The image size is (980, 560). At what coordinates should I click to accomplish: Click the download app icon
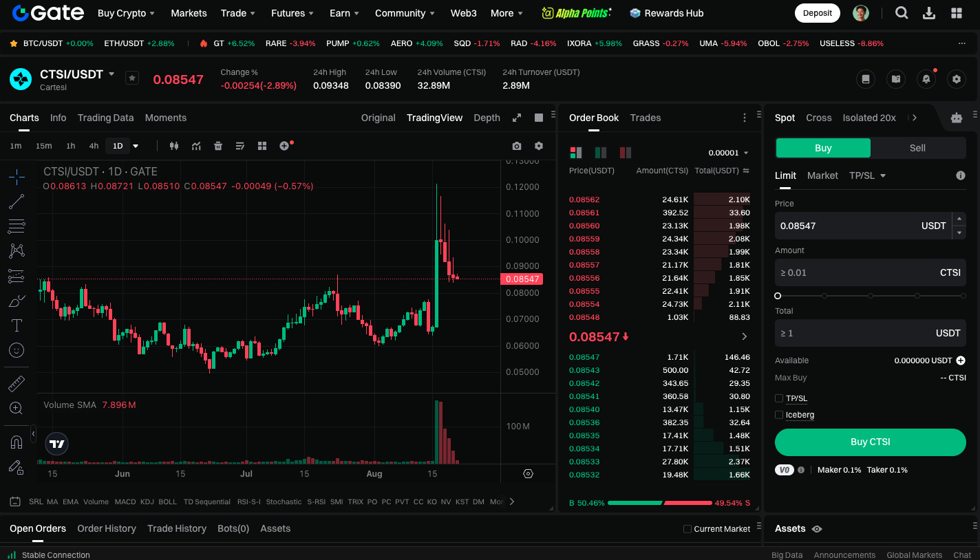point(929,13)
